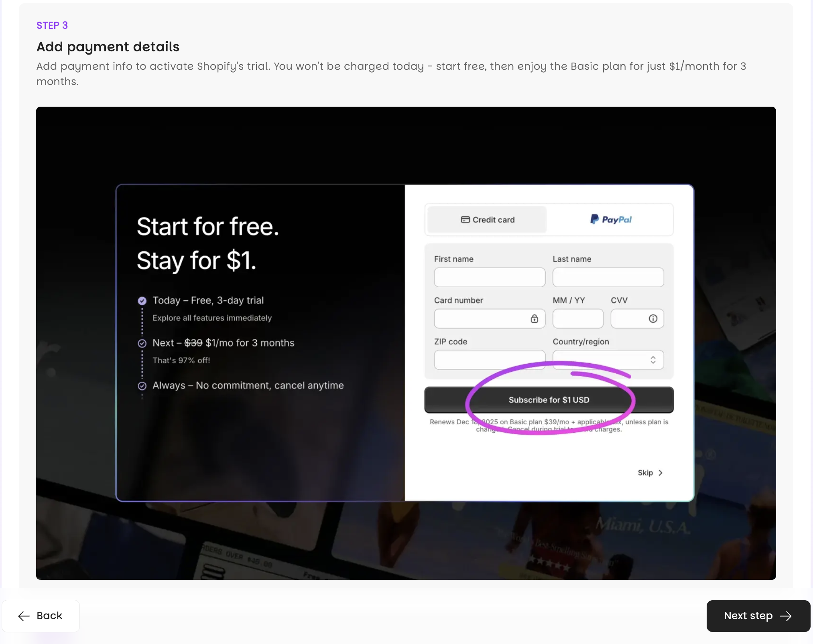Screen dimensions: 813x644
Task: Click the filled checkmark beside Today – Free trial
Action: [x=142, y=301]
